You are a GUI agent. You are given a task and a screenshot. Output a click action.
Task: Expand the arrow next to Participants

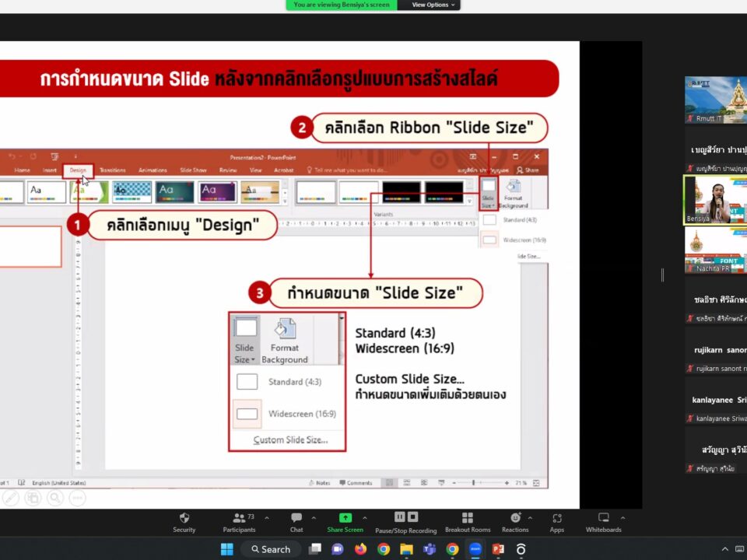(x=267, y=518)
